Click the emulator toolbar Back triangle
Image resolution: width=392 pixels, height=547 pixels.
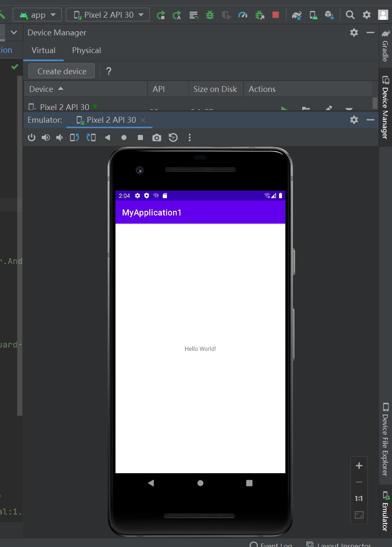pos(107,137)
